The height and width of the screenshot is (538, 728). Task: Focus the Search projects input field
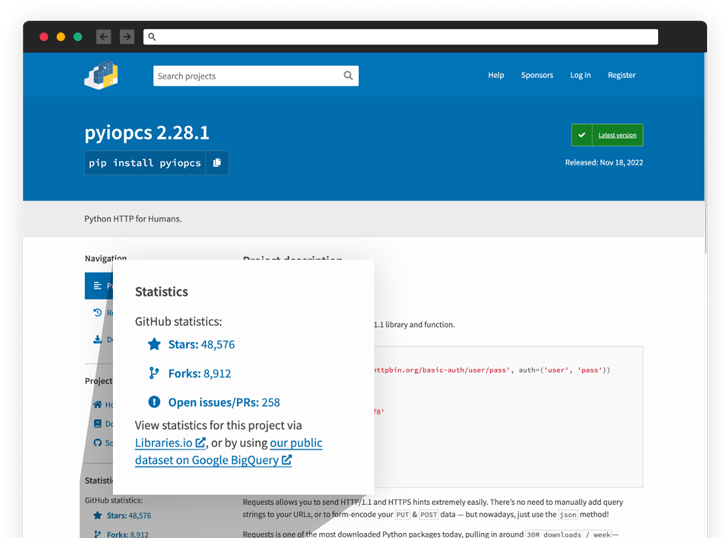(x=245, y=76)
